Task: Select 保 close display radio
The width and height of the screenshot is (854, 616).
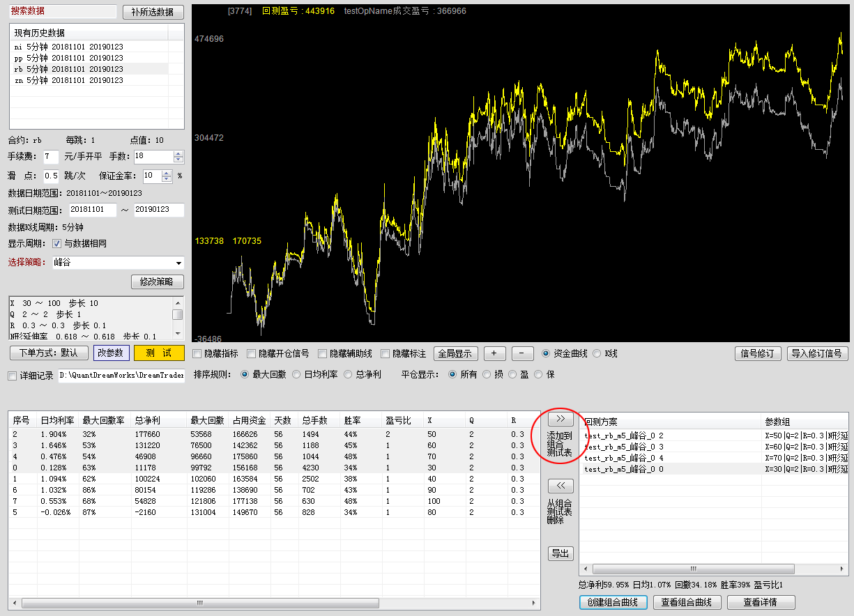Action: pos(538,374)
